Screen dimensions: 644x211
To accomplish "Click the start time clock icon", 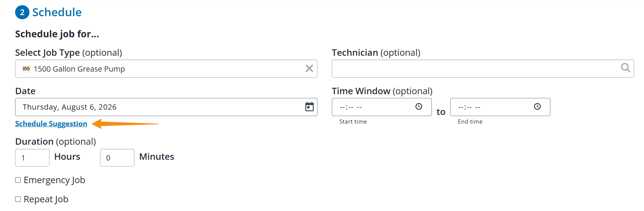I will 419,107.
